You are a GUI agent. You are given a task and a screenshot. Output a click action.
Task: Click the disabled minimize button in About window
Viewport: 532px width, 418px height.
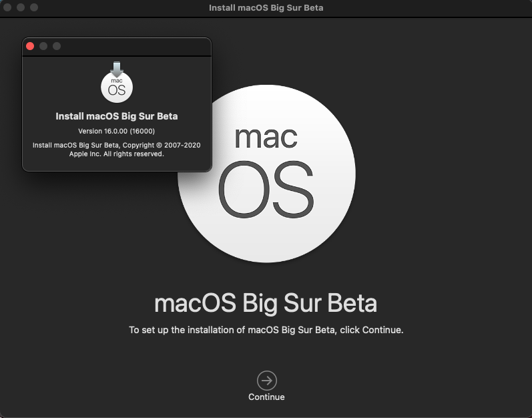(43, 46)
